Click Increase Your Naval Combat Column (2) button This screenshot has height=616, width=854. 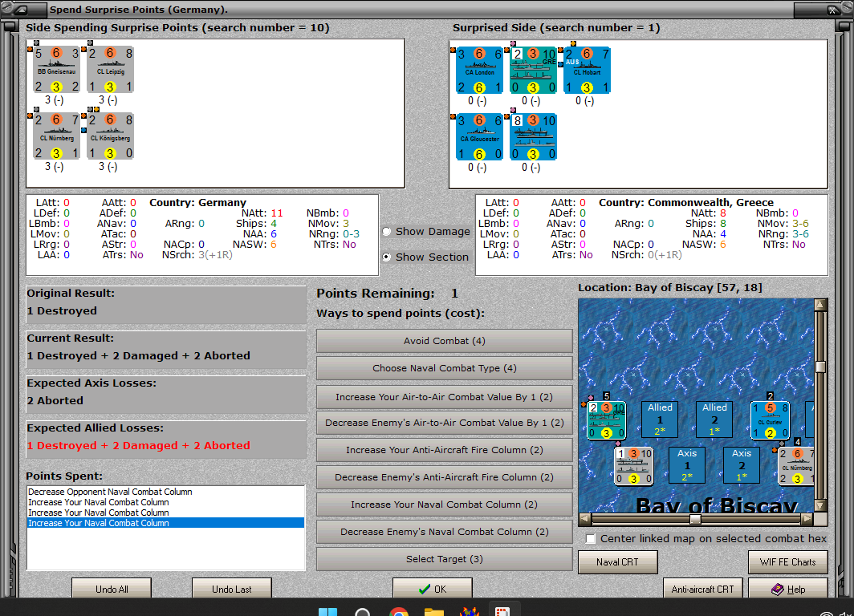[x=445, y=505]
